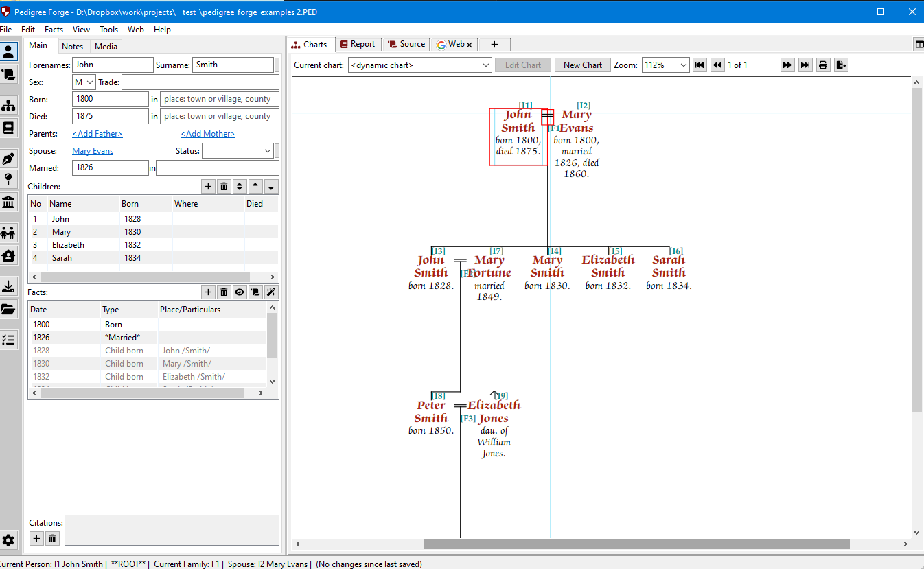924x569 pixels.
Task: Click the New Chart button
Action: click(582, 65)
